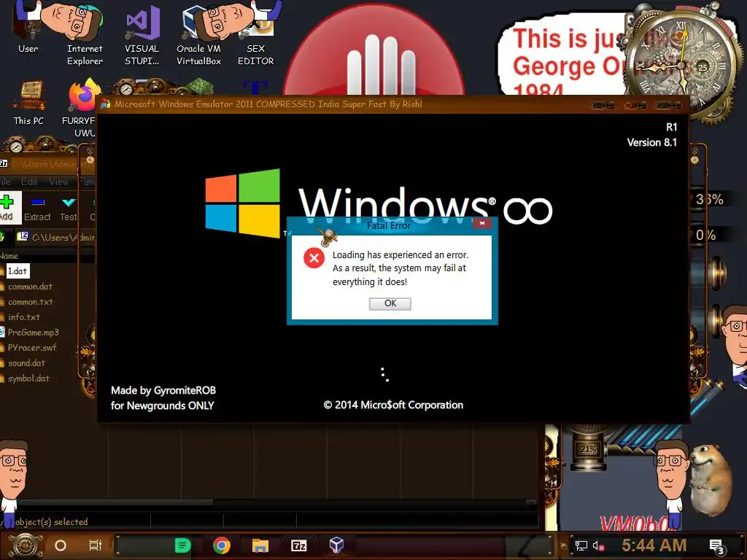747x560 pixels.
Task: Click the 5:44 AM taskbar clock
Action: [654, 545]
